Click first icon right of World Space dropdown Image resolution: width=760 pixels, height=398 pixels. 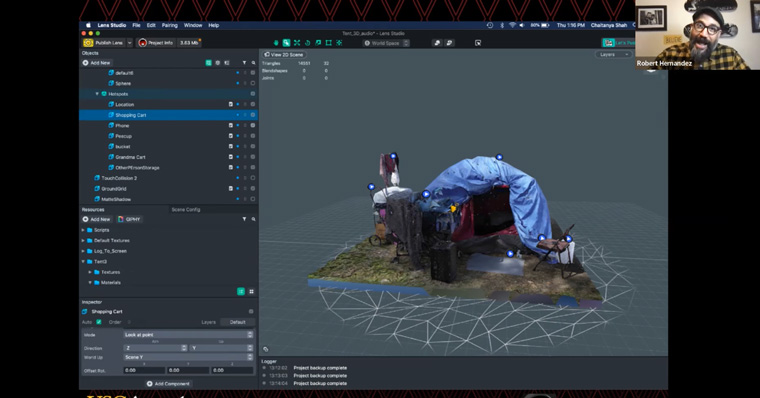click(x=437, y=43)
